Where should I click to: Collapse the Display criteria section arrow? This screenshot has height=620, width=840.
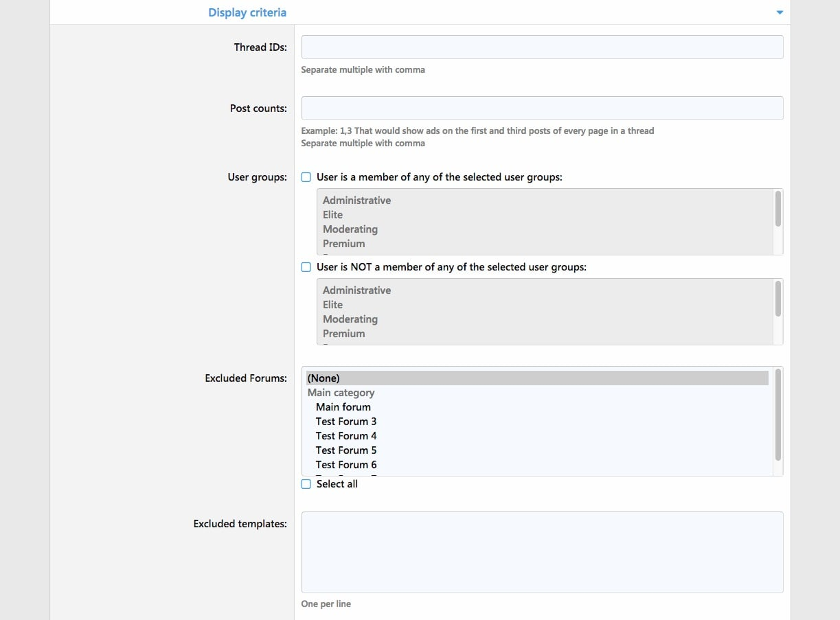click(779, 12)
